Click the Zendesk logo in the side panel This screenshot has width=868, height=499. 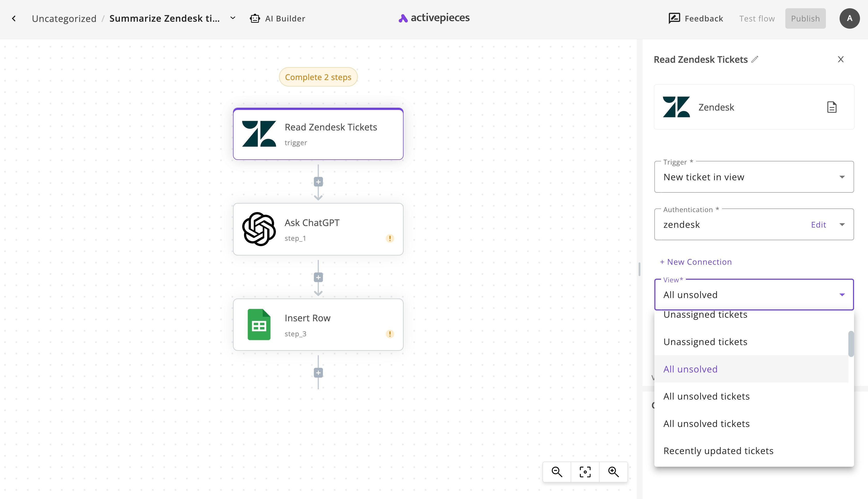click(676, 107)
